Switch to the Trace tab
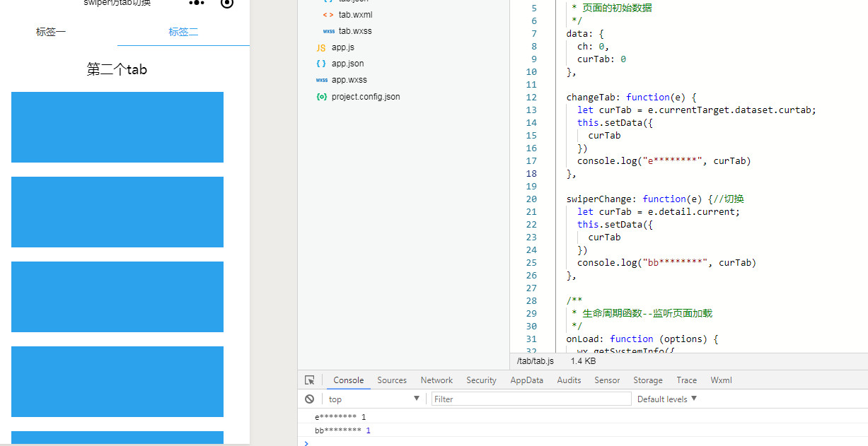The height and width of the screenshot is (446, 868). 686,380
